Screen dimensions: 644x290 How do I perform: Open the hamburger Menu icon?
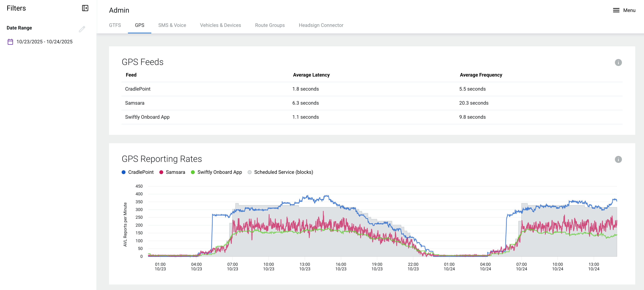[x=616, y=10]
